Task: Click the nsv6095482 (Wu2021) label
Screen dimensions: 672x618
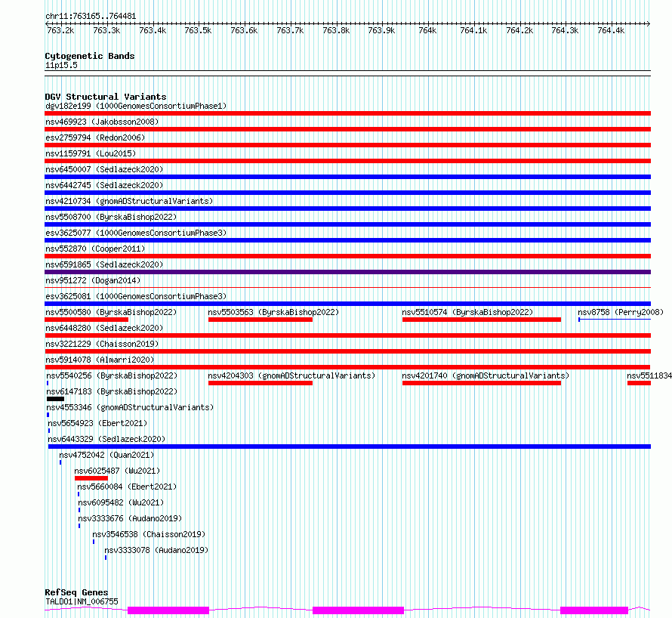Action: (121, 502)
